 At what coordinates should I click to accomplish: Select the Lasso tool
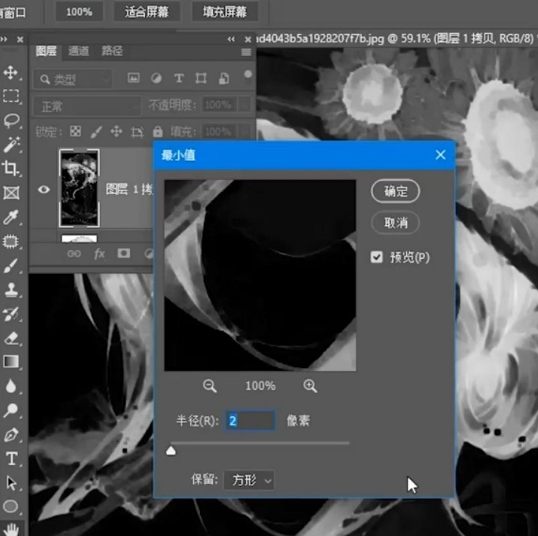point(11,120)
